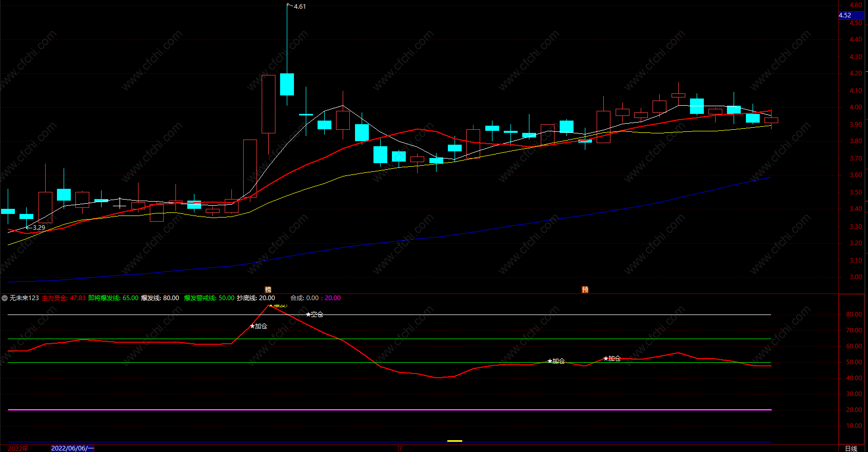Click the 10.00 indicator axis label
Image resolution: width=868 pixels, height=452 pixels.
pyautogui.click(x=854, y=426)
